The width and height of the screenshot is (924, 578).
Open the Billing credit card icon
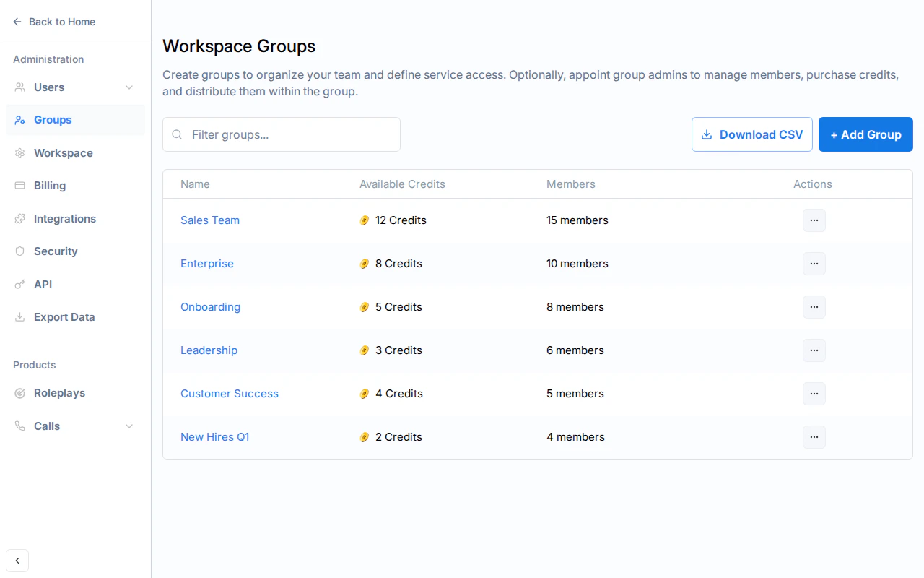pos(20,186)
